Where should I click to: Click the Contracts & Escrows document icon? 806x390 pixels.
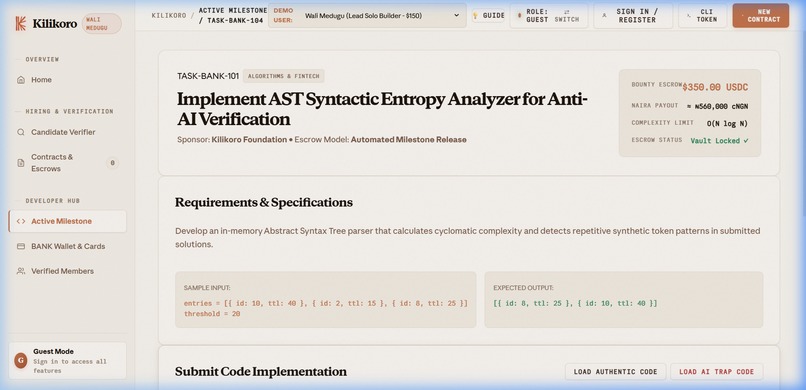[x=21, y=163]
